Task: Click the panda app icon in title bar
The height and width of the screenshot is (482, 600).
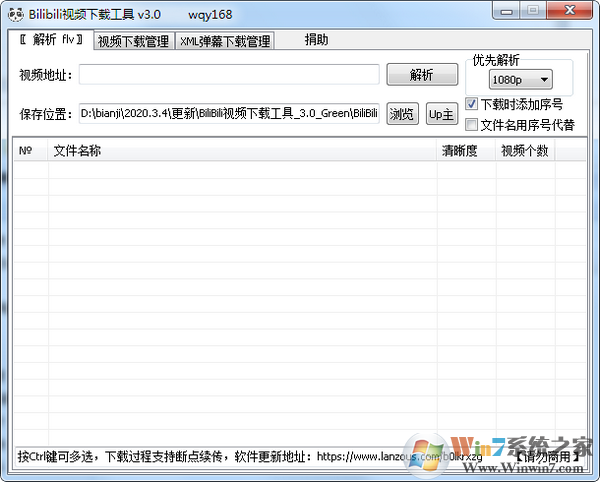Action: coord(15,14)
